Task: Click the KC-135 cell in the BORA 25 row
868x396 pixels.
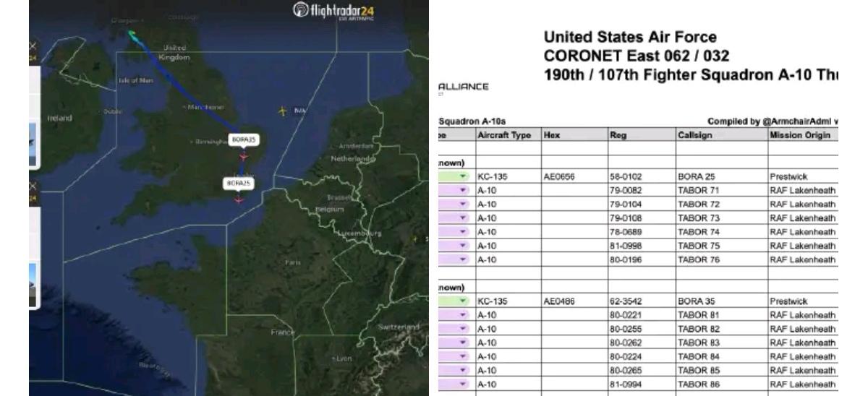Action: (508, 176)
